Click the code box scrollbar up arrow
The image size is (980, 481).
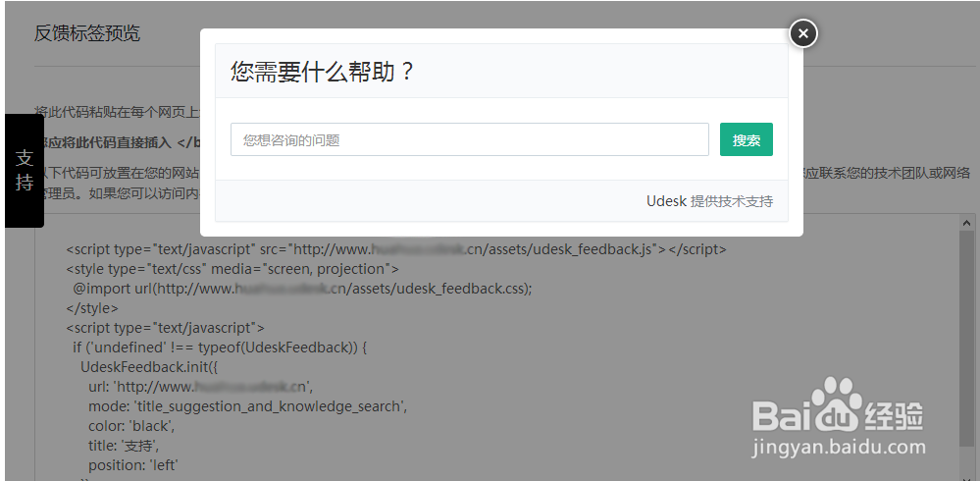pos(966,223)
